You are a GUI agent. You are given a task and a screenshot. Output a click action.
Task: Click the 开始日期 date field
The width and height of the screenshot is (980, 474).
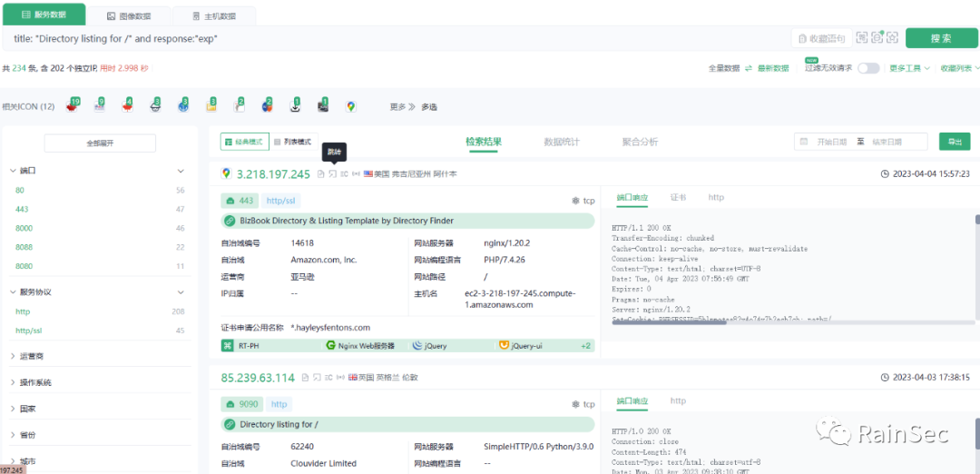coord(831,142)
